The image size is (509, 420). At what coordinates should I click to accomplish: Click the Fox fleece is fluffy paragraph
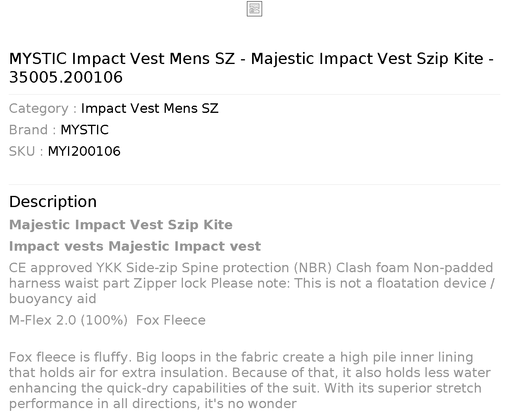(250, 380)
